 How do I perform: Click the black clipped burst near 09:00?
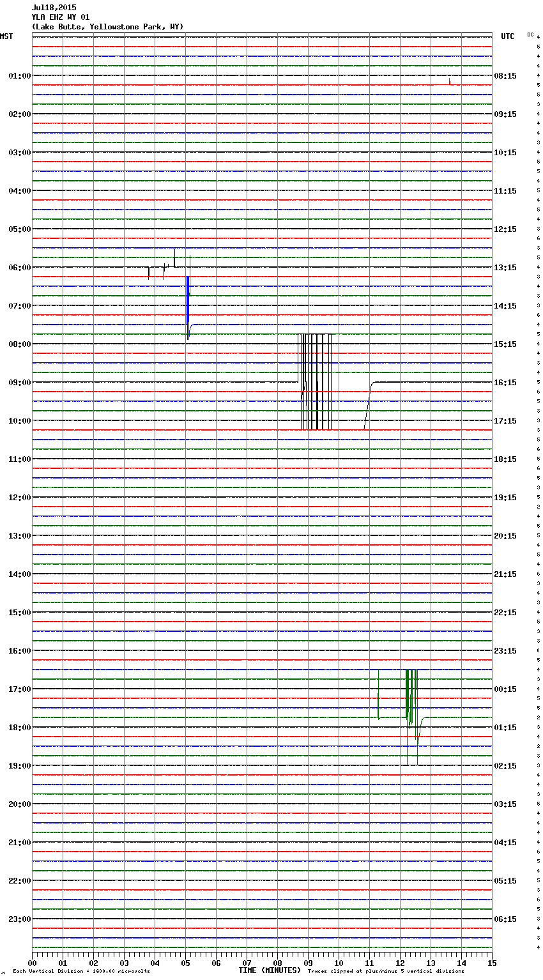[x=314, y=382]
